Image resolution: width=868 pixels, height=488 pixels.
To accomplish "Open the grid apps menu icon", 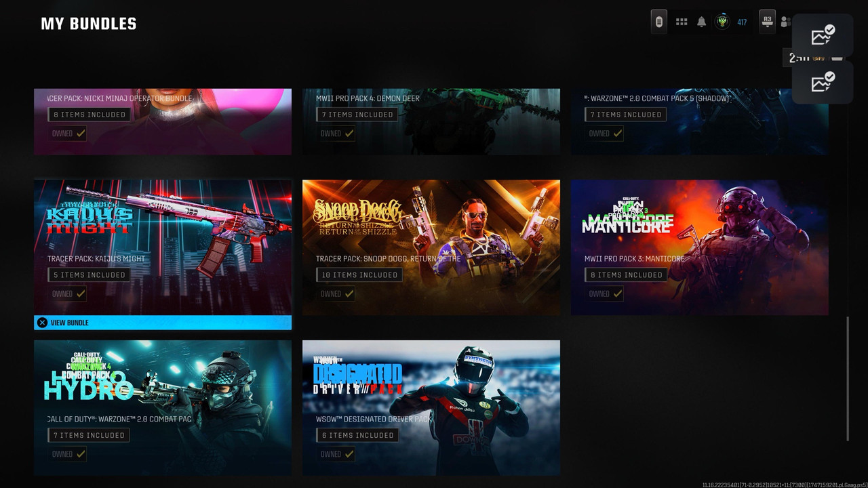I will coord(682,22).
